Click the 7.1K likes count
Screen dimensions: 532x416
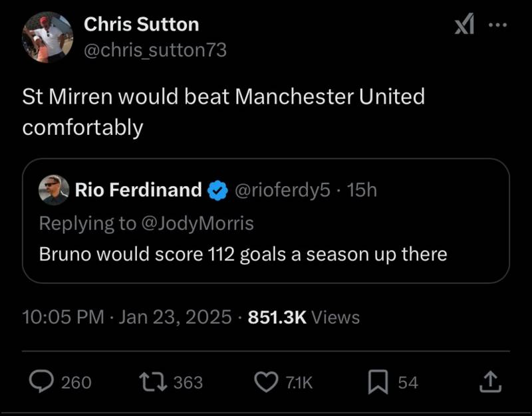point(299,382)
